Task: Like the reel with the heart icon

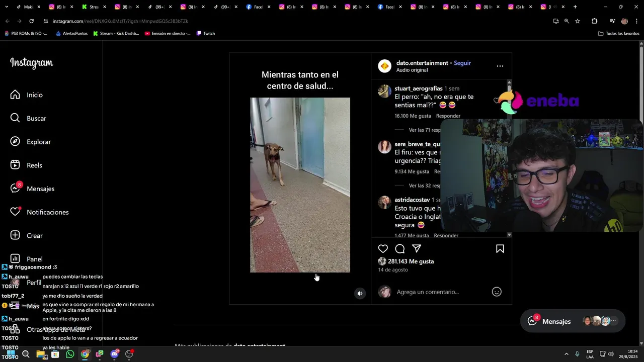Action: click(x=383, y=249)
